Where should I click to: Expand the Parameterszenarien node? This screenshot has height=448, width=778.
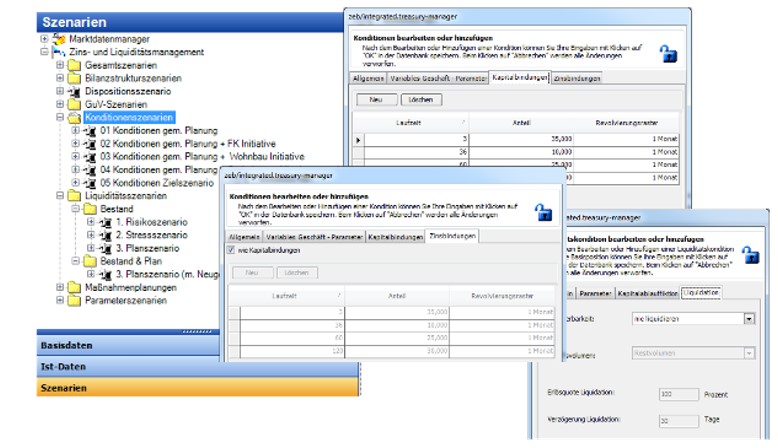pyautogui.click(x=60, y=300)
